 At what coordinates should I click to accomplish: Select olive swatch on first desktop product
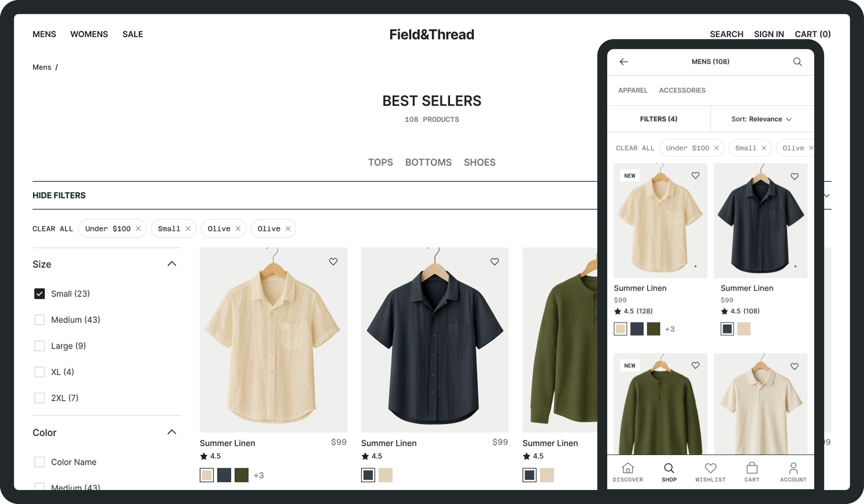[x=241, y=475]
